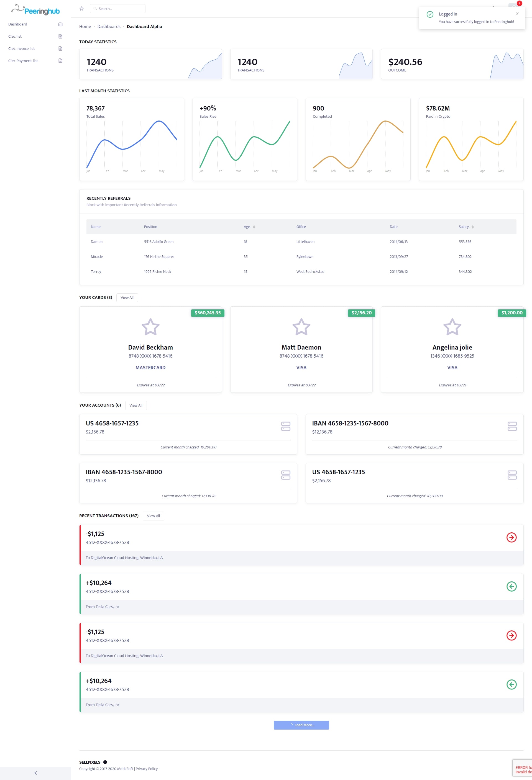Click Dashboards in the breadcrumb
532x780 pixels.
(109, 27)
